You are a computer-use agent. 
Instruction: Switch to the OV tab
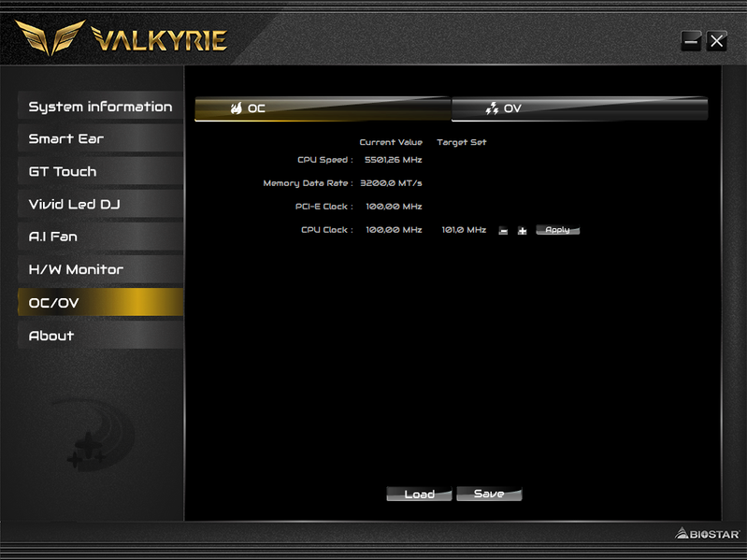(580, 108)
